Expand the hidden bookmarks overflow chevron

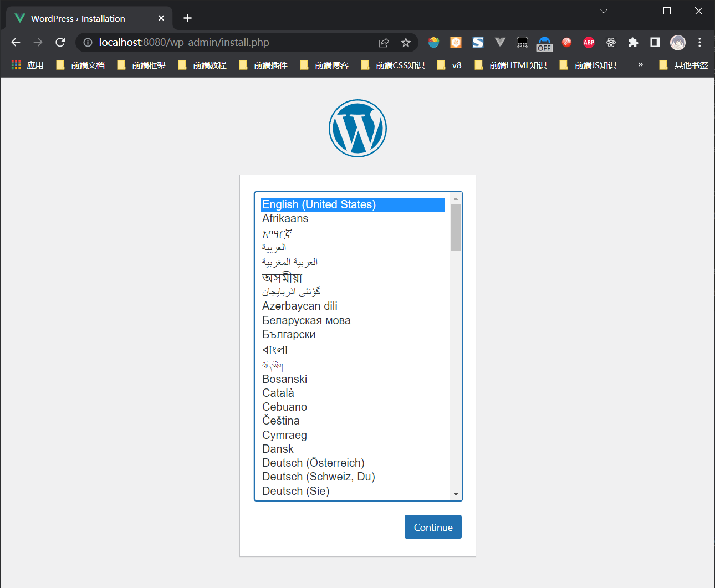[x=640, y=65]
